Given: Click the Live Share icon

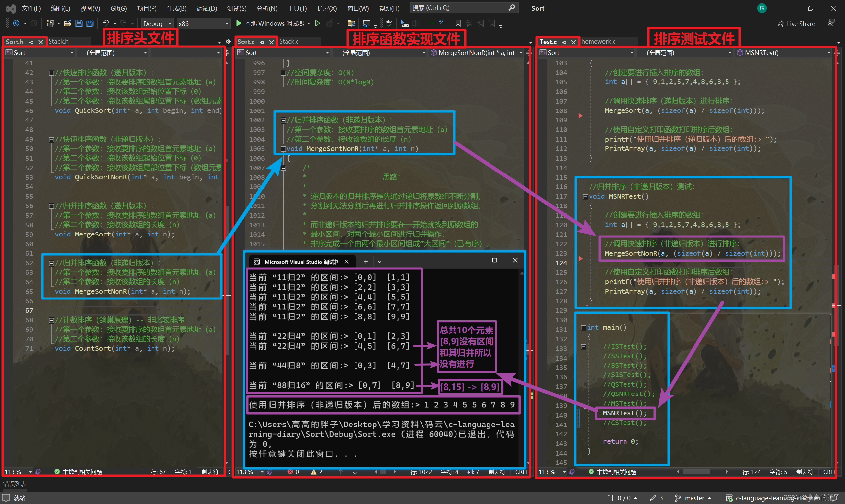Looking at the screenshot, I should (x=780, y=24).
